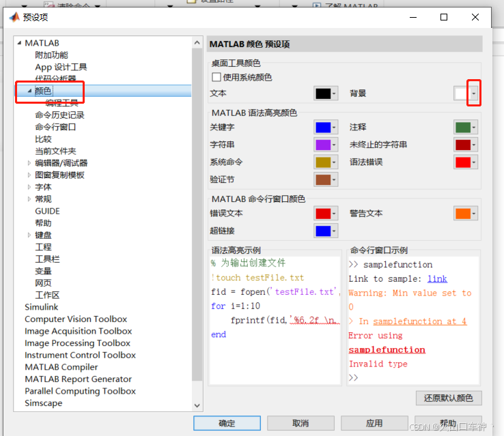Select 比较 in the tree
The width and height of the screenshot is (504, 436).
pyautogui.click(x=43, y=139)
